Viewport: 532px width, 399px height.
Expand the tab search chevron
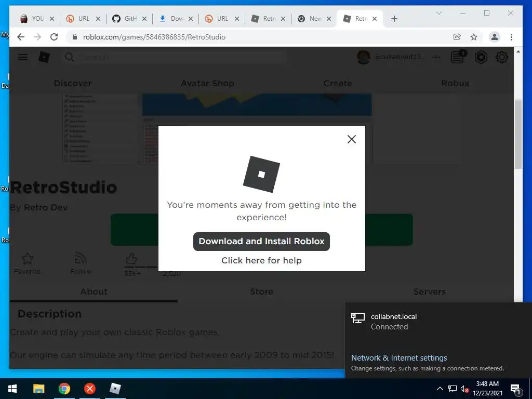438,13
